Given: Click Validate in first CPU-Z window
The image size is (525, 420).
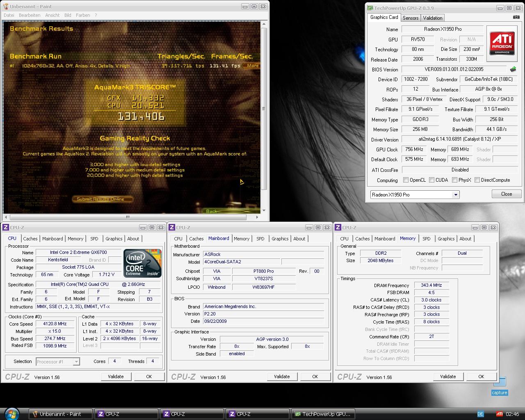Looking at the screenshot, I should pos(116,377).
